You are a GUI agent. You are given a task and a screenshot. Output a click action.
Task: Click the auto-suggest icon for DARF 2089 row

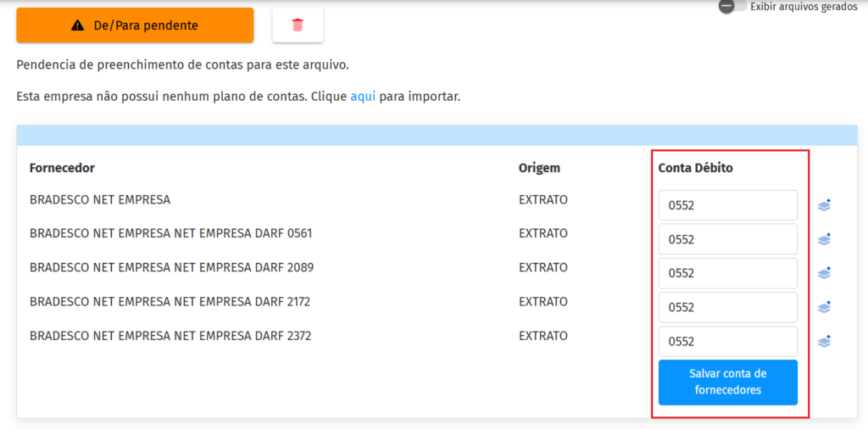click(824, 273)
